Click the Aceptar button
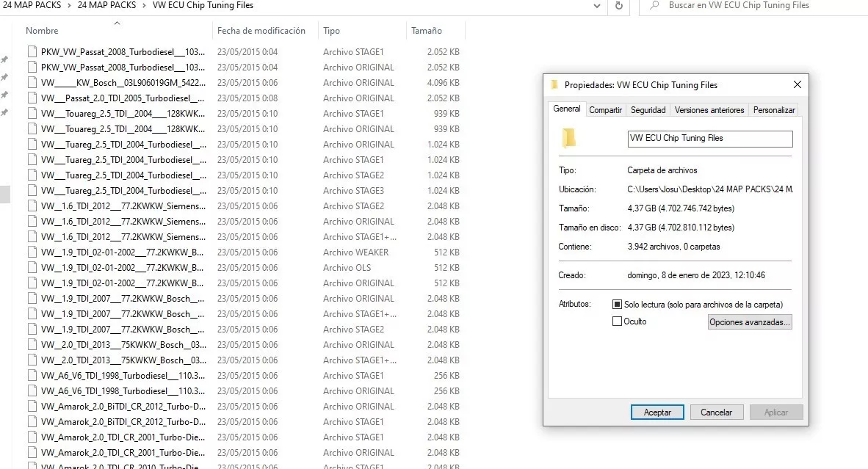 (x=657, y=412)
